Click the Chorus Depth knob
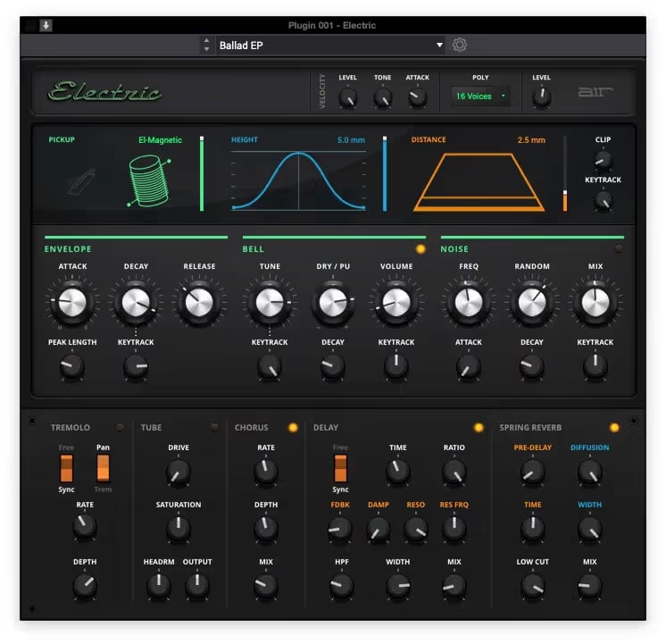Viewport: 666px width, 644px height. click(266, 528)
